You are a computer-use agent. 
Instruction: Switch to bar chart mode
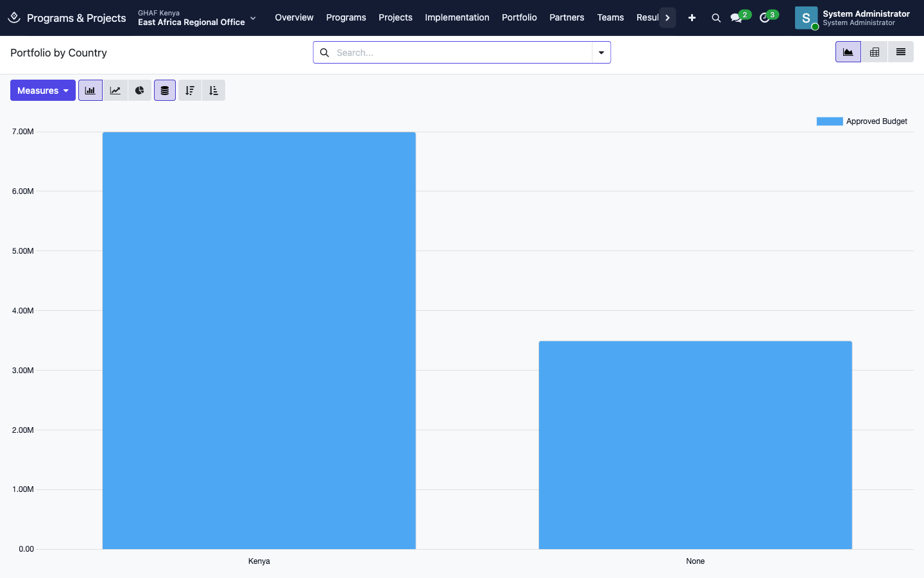coord(90,91)
